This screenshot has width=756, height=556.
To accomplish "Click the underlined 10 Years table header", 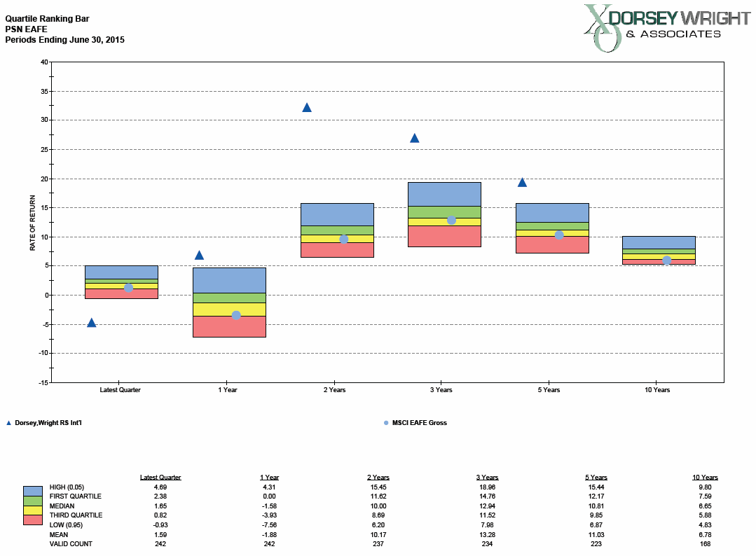I will [x=705, y=478].
